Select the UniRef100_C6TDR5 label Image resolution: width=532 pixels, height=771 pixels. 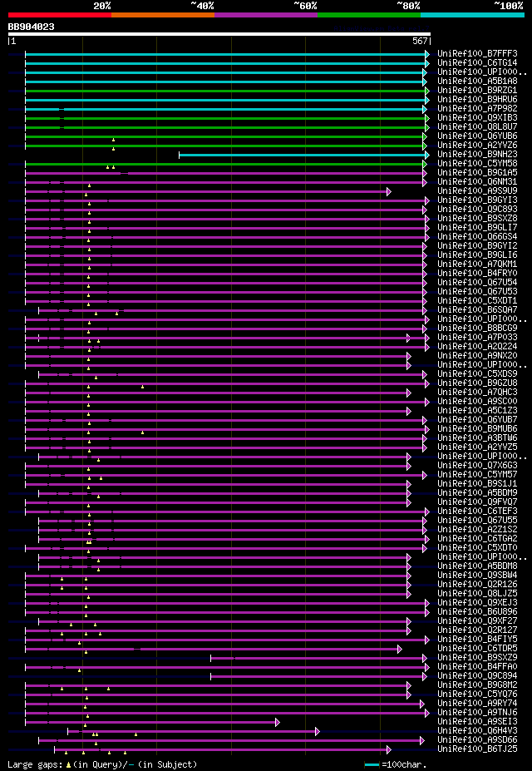477,649
